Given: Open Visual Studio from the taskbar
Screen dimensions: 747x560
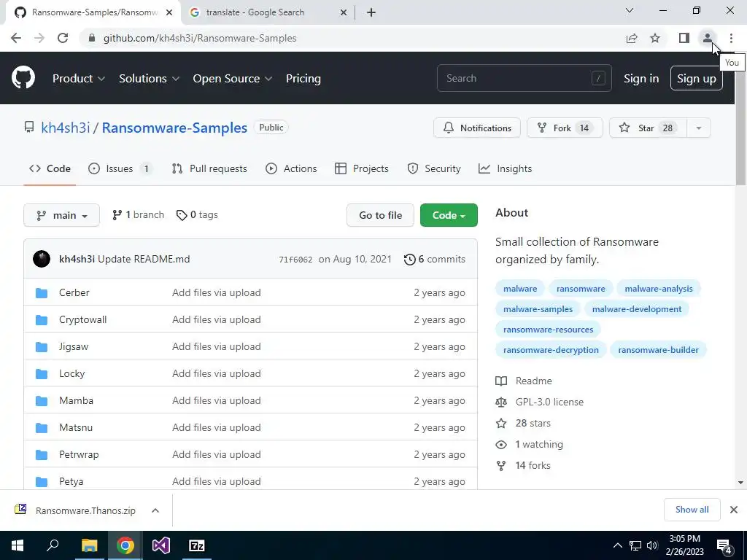Looking at the screenshot, I should point(161,545).
